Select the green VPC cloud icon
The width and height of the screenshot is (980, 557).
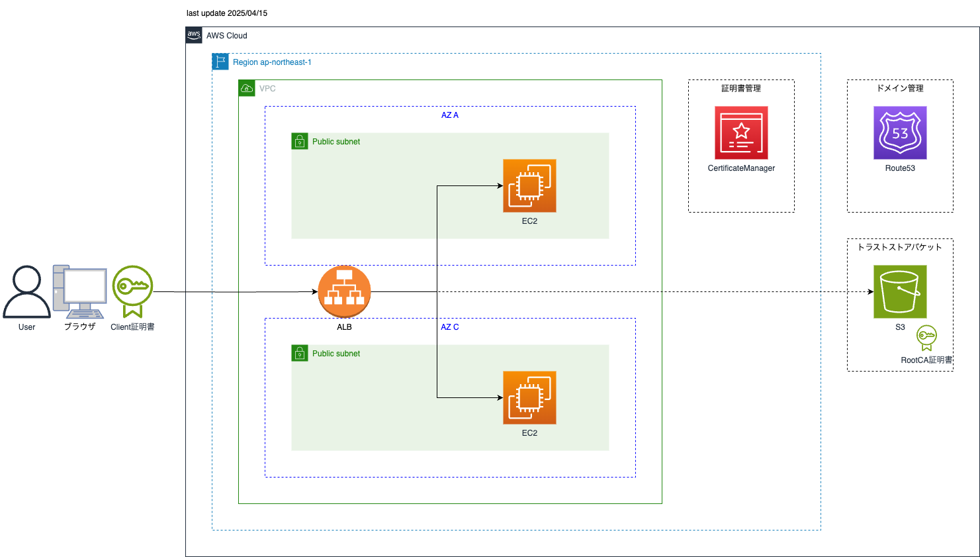(x=247, y=87)
